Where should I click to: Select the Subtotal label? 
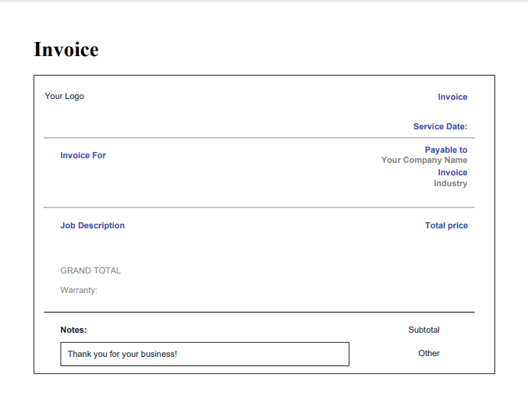[424, 330]
